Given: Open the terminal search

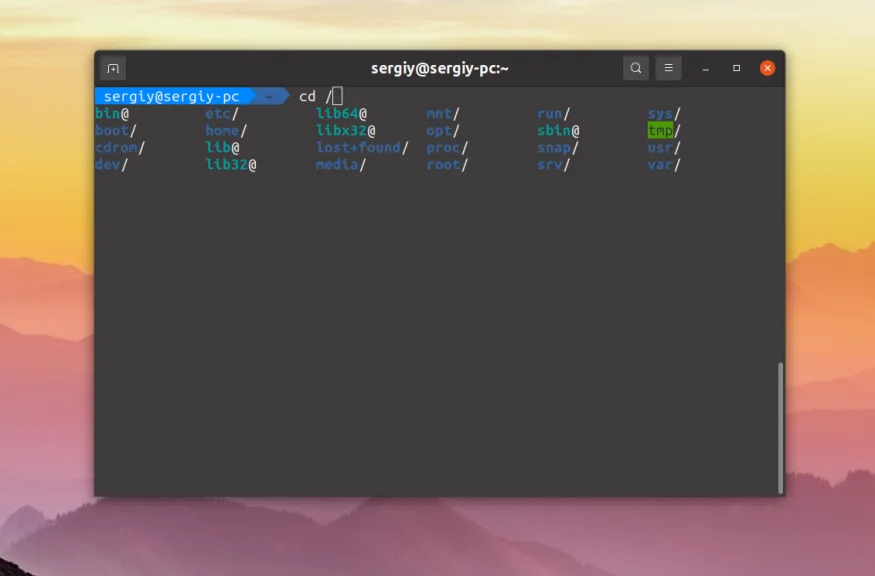Looking at the screenshot, I should (x=636, y=68).
